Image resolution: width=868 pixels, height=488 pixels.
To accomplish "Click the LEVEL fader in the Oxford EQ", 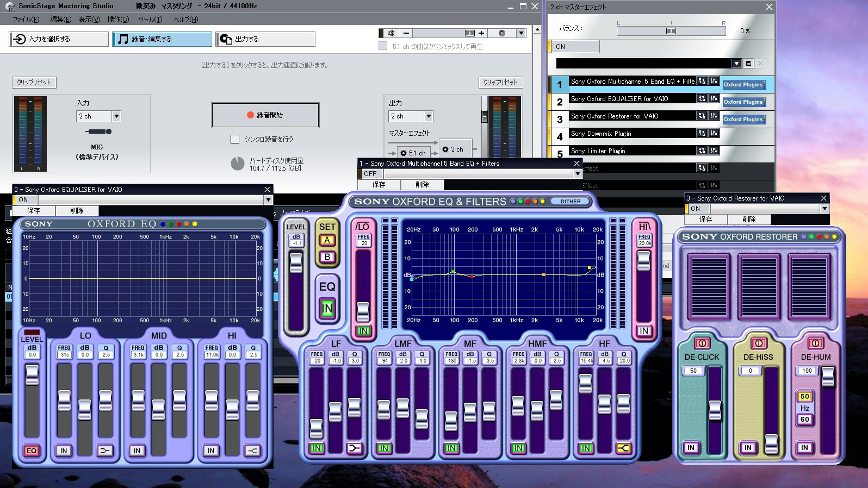I will (32, 374).
